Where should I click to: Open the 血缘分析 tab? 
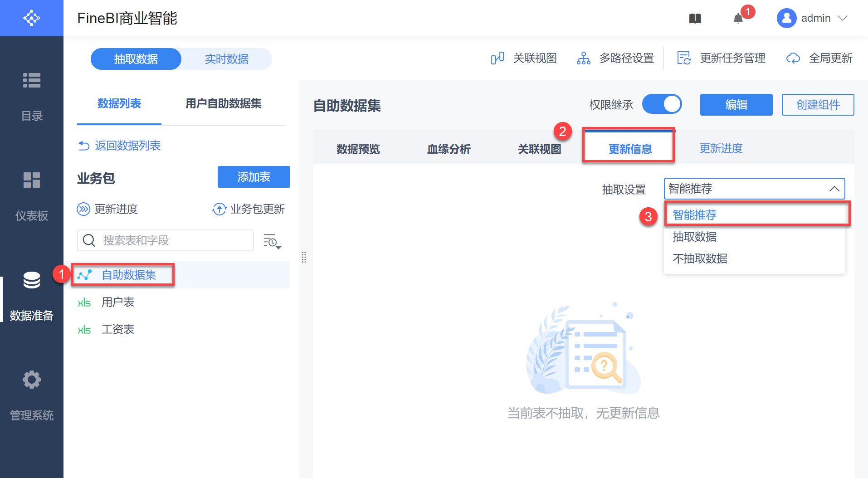tap(449, 149)
